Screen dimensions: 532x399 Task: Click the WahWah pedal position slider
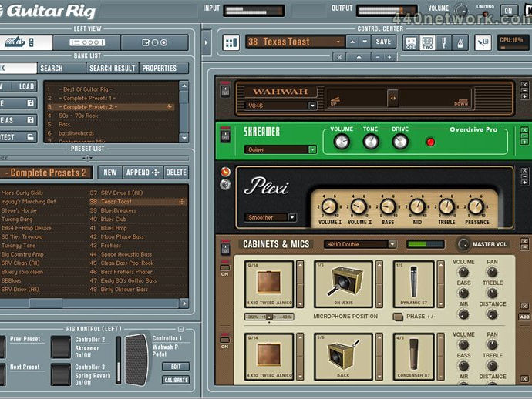pyautogui.click(x=392, y=99)
